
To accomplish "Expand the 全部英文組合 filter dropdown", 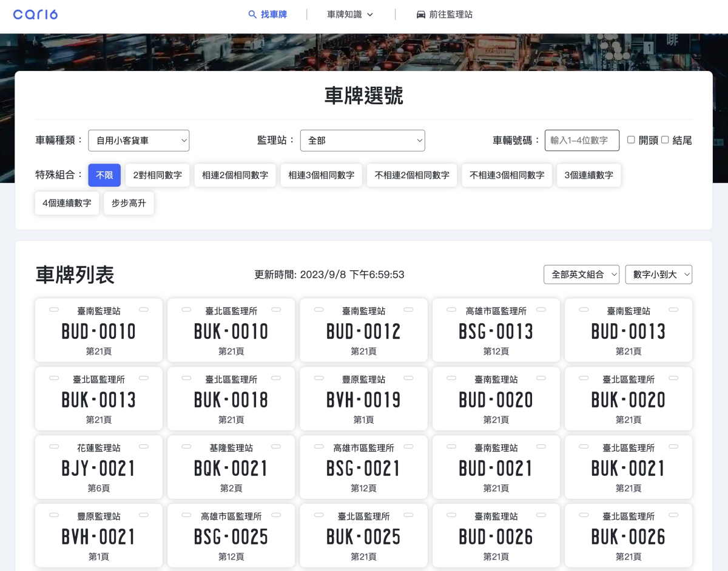I will [581, 275].
